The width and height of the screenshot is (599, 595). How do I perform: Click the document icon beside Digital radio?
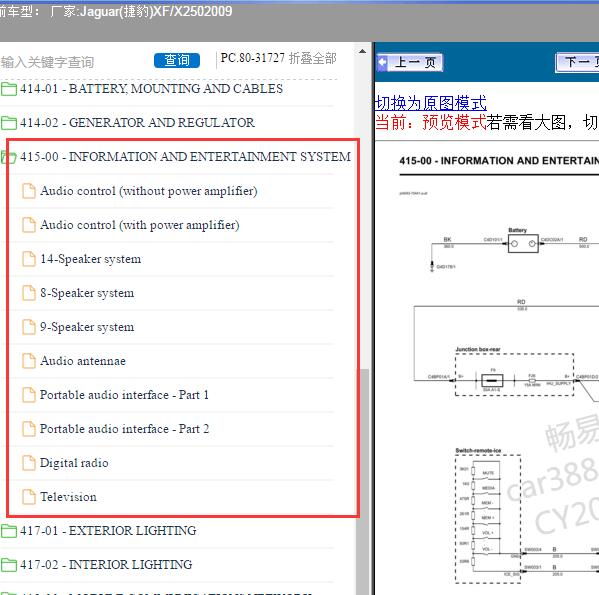(x=29, y=463)
